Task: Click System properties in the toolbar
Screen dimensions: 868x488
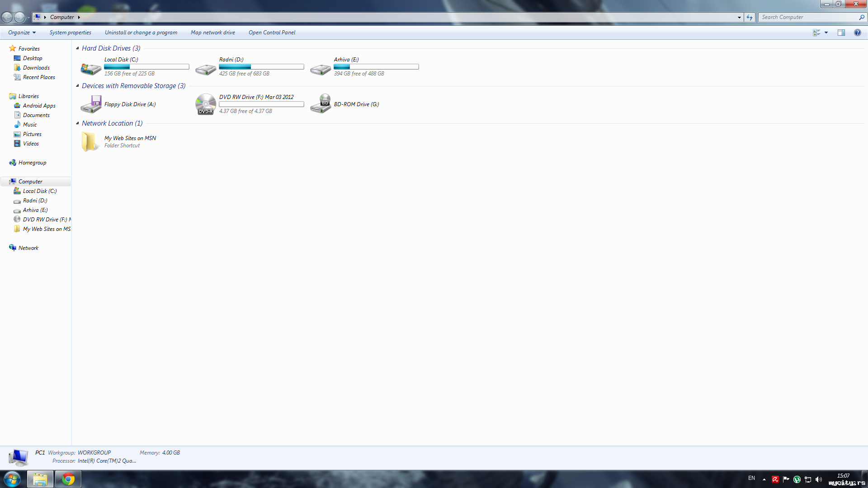Action: pos(70,33)
